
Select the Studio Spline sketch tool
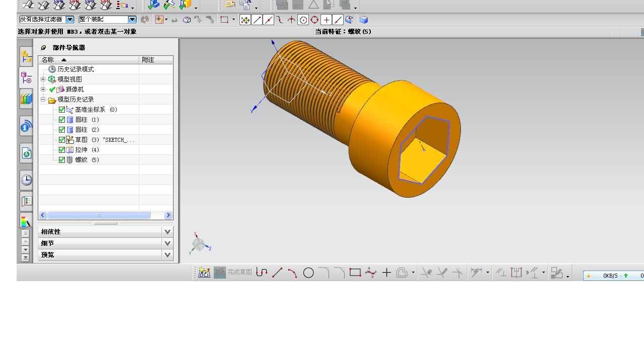[371, 273]
